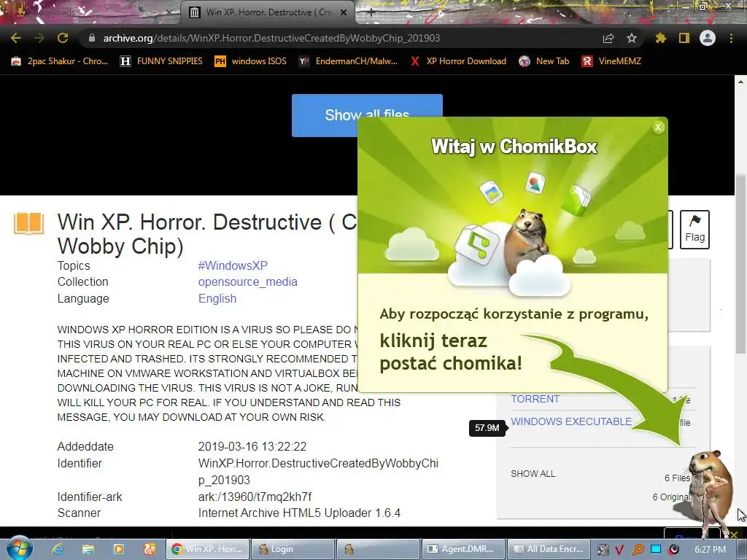The image size is (747, 560).
Task: Click SHOW ALL download options
Action: point(533,473)
